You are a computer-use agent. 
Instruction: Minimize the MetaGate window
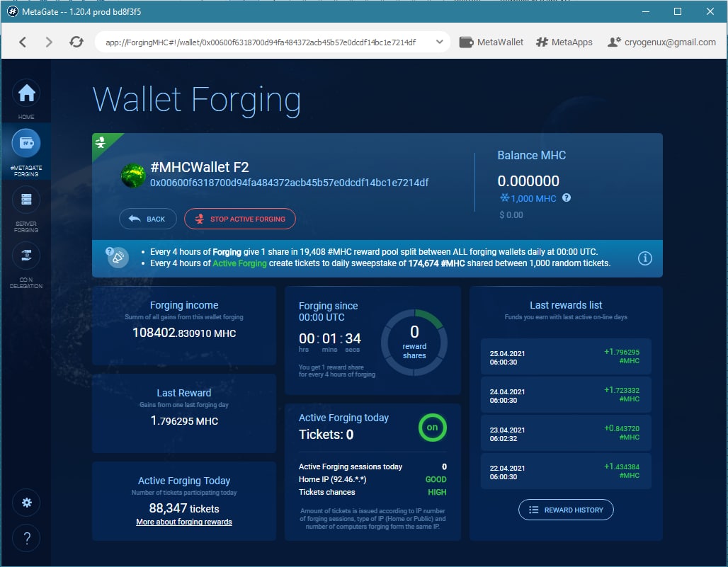[645, 11]
